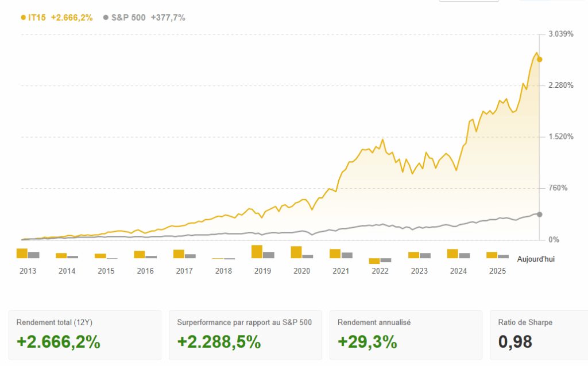Image resolution: width=588 pixels, height=366 pixels.
Task: Click the 2022 negative yellow bar
Action: point(374,261)
